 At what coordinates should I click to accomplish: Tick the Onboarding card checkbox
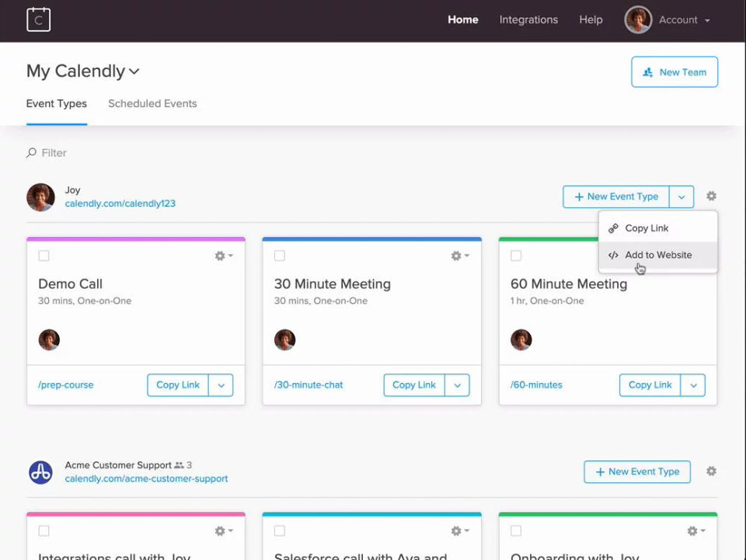[x=516, y=530]
